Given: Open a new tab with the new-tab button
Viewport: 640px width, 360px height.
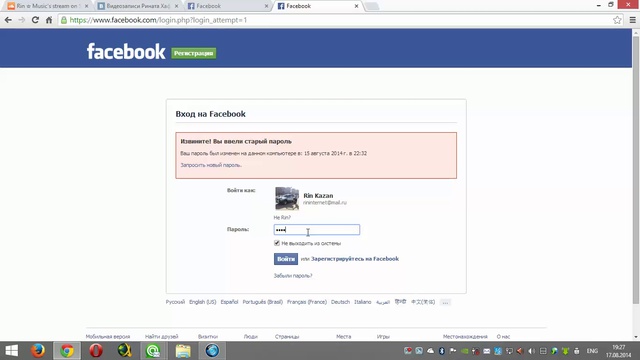Looking at the screenshot, I should tap(372, 6).
